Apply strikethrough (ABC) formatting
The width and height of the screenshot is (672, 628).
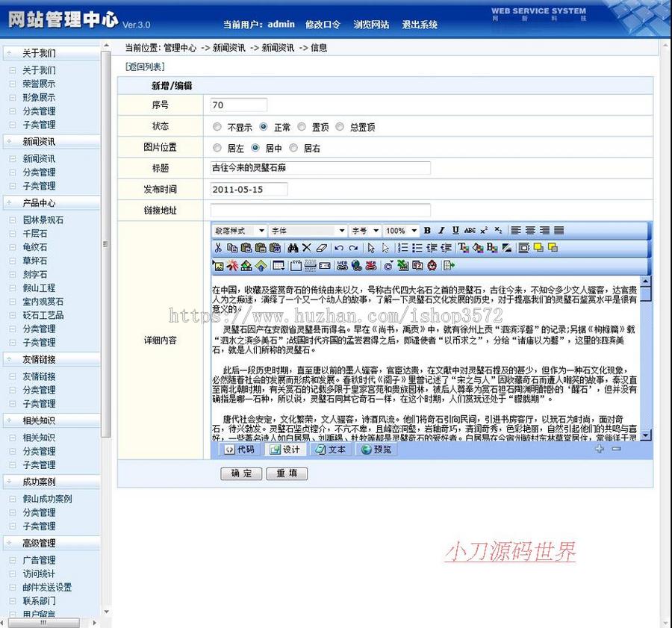(x=469, y=230)
